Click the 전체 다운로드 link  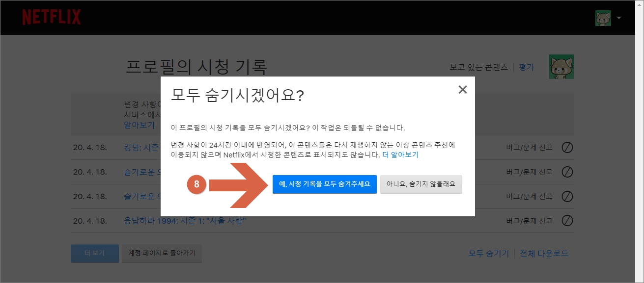click(x=544, y=253)
